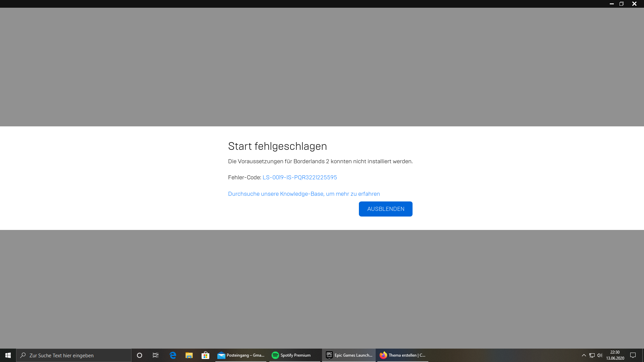Open the network status tray icon

tap(592, 355)
